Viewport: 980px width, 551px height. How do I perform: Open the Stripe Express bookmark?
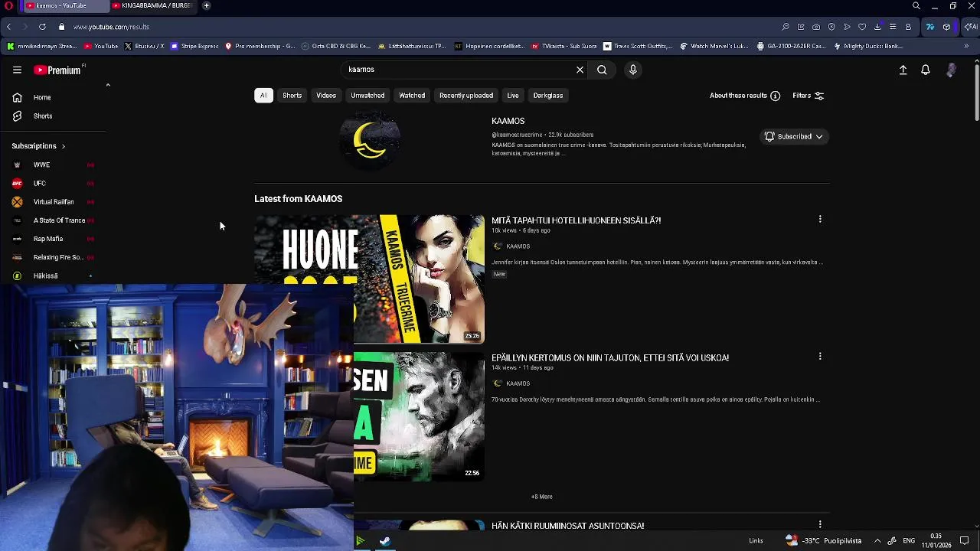[194, 46]
